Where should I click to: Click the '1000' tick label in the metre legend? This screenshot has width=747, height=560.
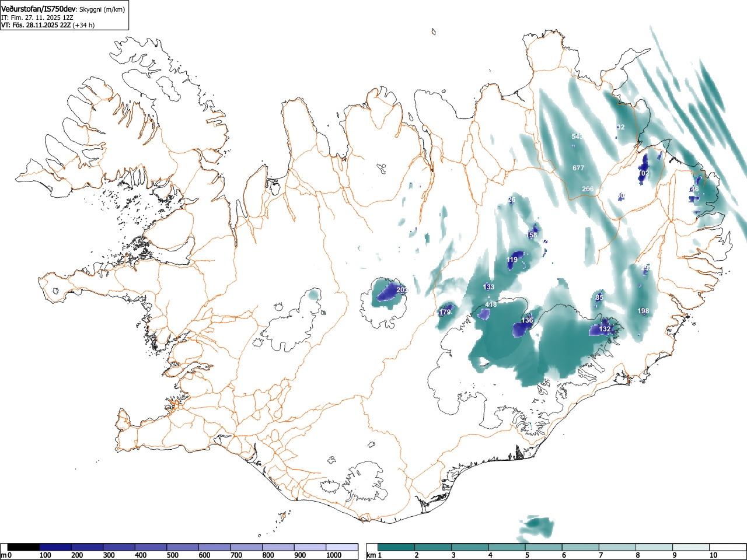point(334,555)
